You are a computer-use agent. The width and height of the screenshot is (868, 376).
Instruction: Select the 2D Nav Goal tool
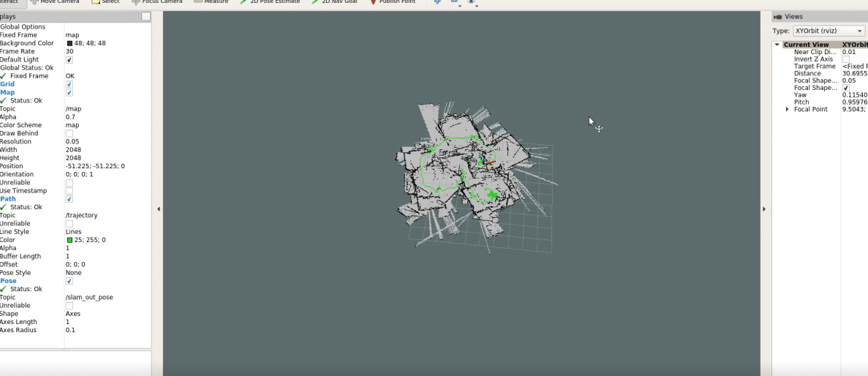click(334, 2)
